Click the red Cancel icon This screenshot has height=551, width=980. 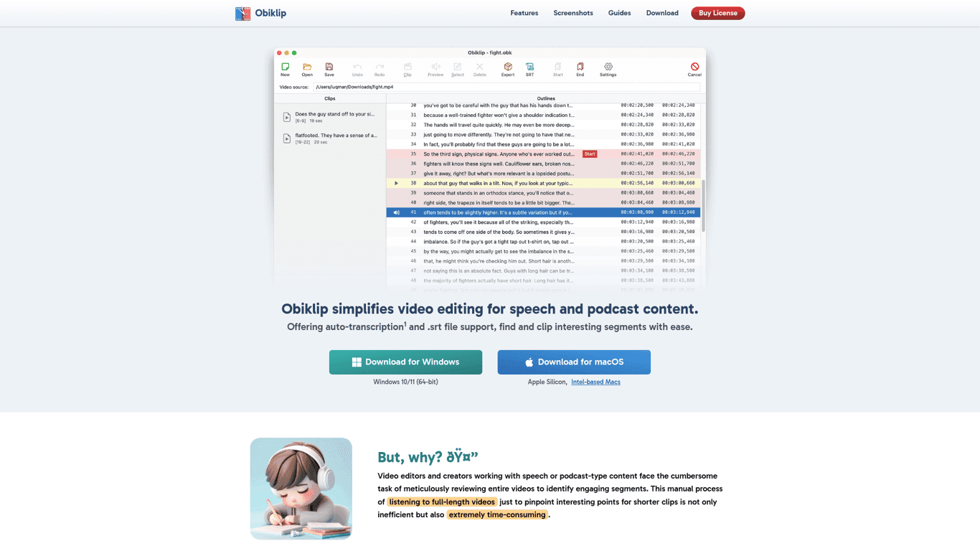(x=694, y=67)
